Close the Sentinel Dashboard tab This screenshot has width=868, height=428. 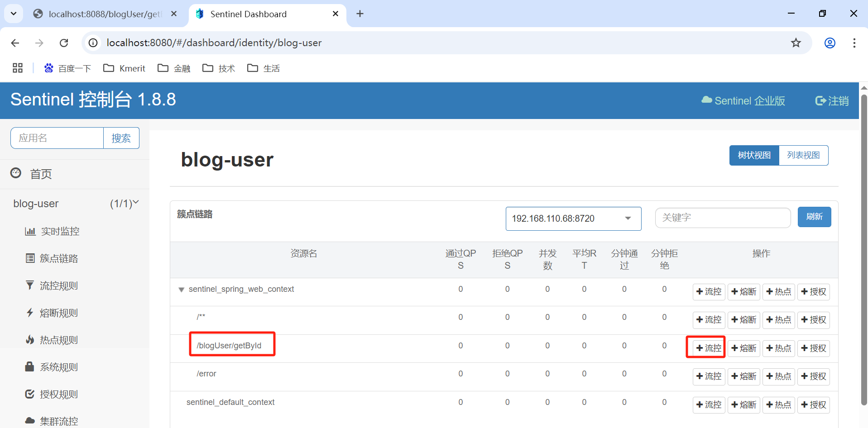pyautogui.click(x=336, y=14)
